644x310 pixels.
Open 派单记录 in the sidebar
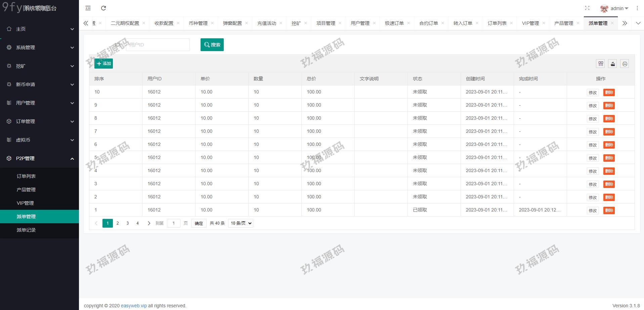[26, 230]
